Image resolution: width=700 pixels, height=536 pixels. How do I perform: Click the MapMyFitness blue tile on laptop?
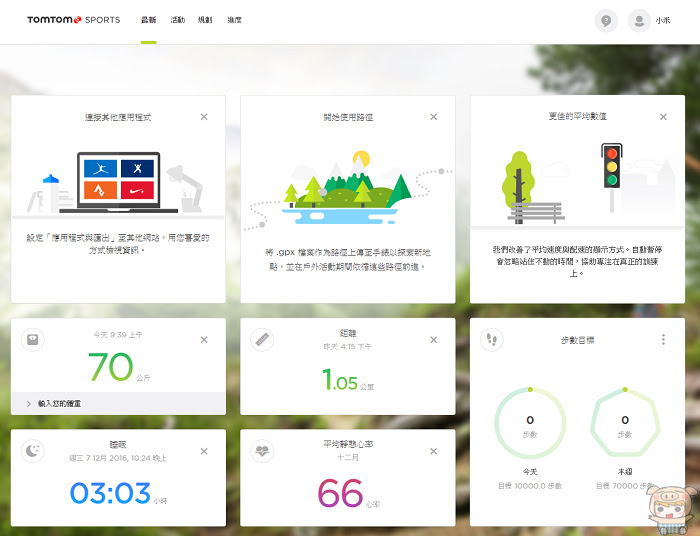[x=100, y=169]
